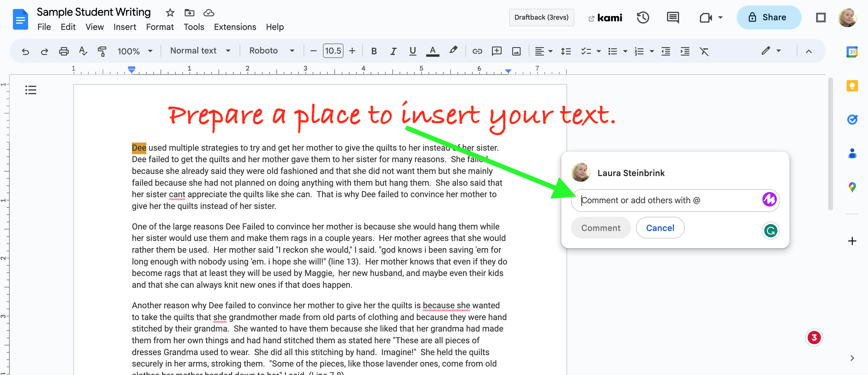Click the Share button
Image resolution: width=868 pixels, height=375 pixels.
pos(768,18)
